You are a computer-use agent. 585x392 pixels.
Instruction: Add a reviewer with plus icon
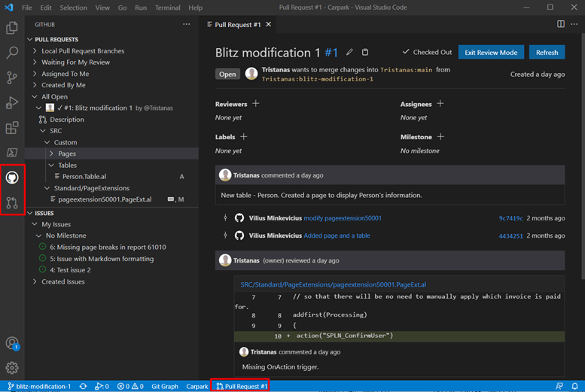coord(255,104)
